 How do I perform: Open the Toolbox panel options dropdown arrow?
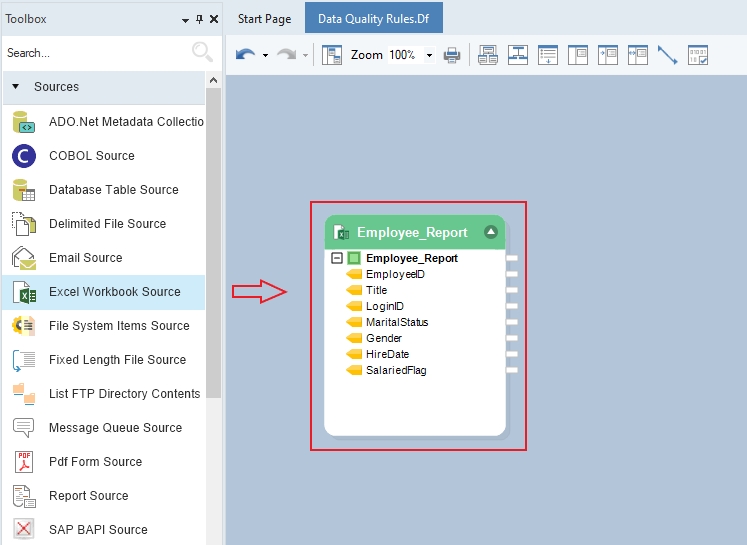click(x=185, y=20)
